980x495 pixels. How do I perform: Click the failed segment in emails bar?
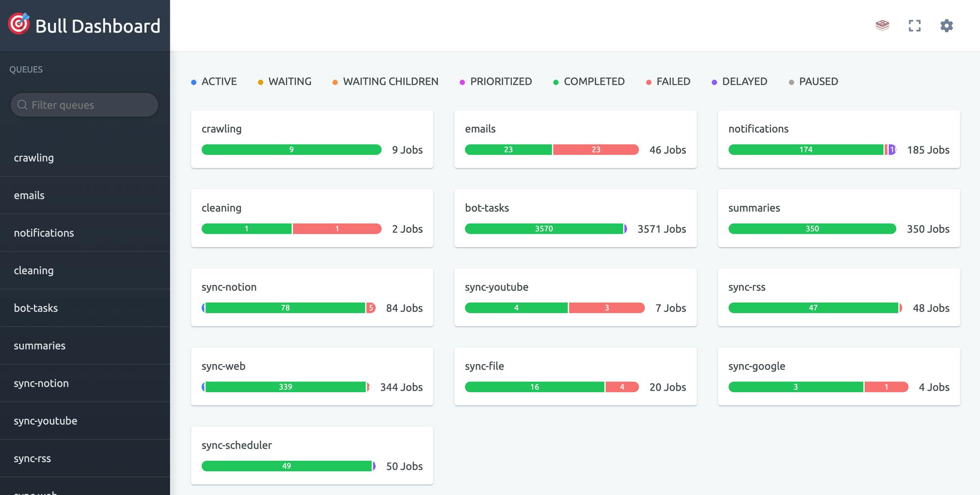(x=595, y=149)
